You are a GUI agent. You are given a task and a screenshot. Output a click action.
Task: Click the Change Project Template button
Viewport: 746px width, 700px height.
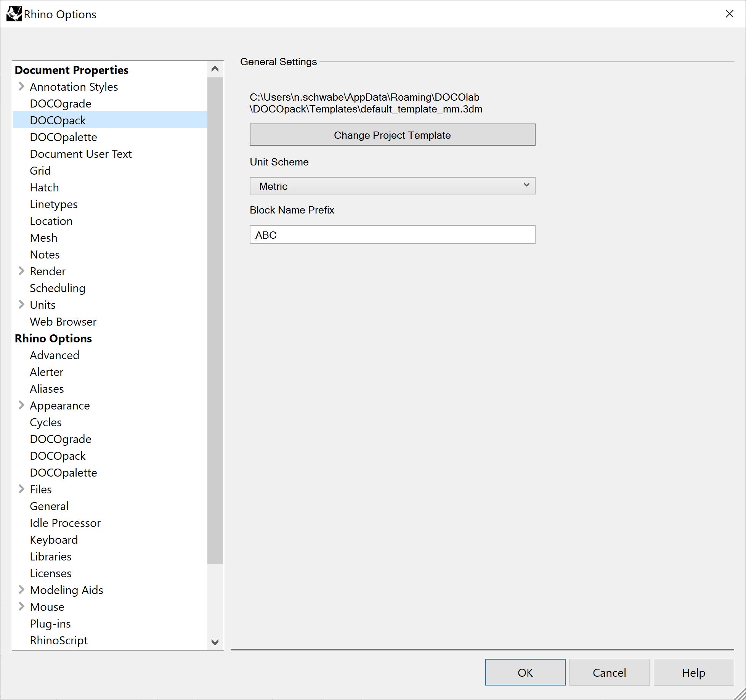click(x=392, y=135)
